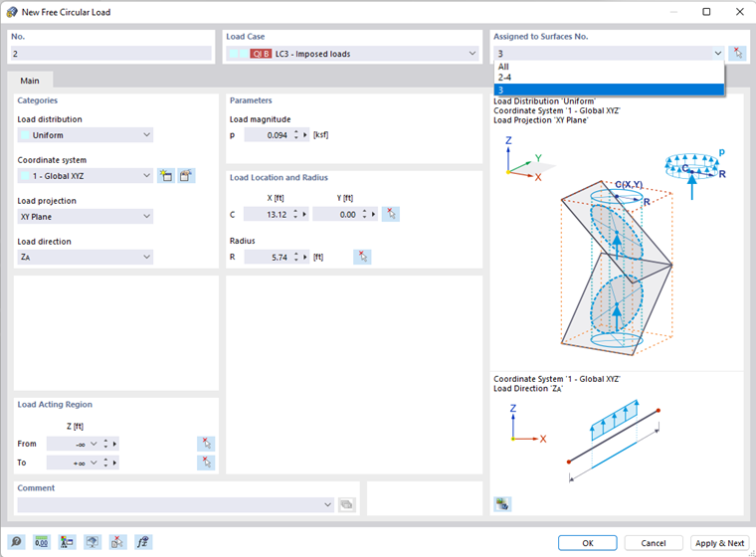The height and width of the screenshot is (557, 756).
Task: Expand the From Z value dropdown
Action: pos(94,444)
